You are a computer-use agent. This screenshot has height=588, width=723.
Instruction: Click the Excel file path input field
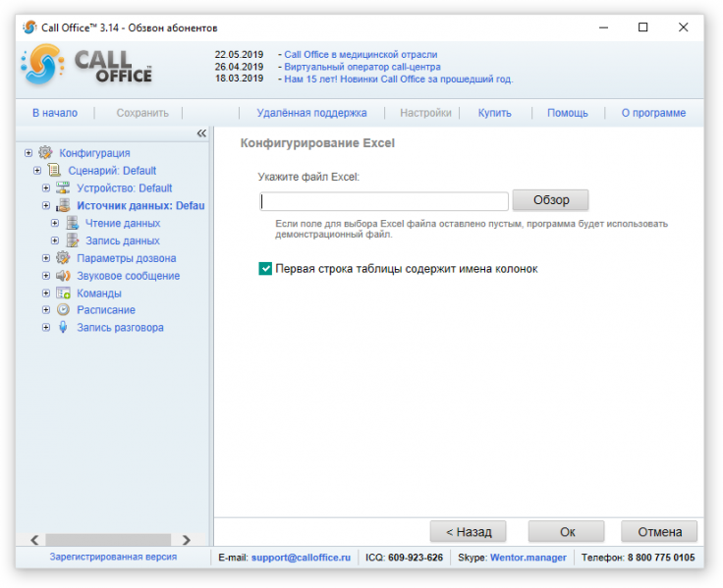(x=384, y=201)
